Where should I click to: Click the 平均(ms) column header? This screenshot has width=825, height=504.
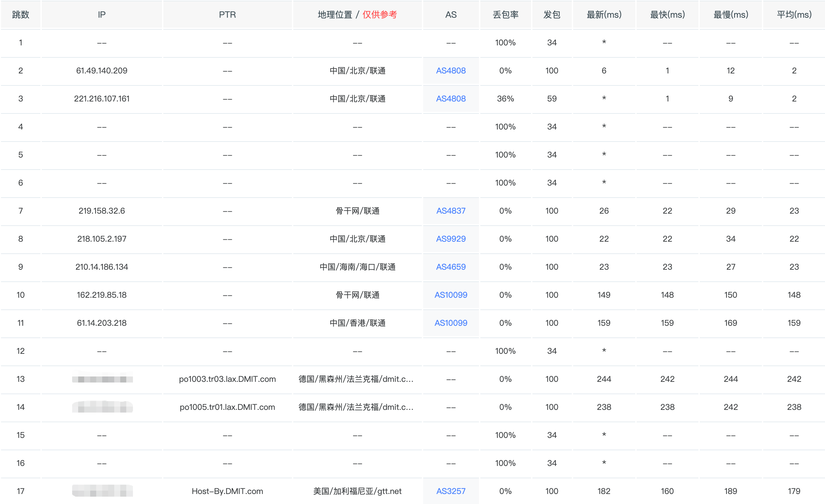point(794,15)
